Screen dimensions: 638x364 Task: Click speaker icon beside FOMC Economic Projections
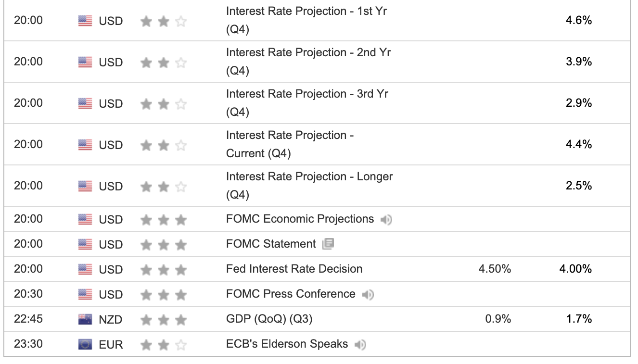coord(386,220)
